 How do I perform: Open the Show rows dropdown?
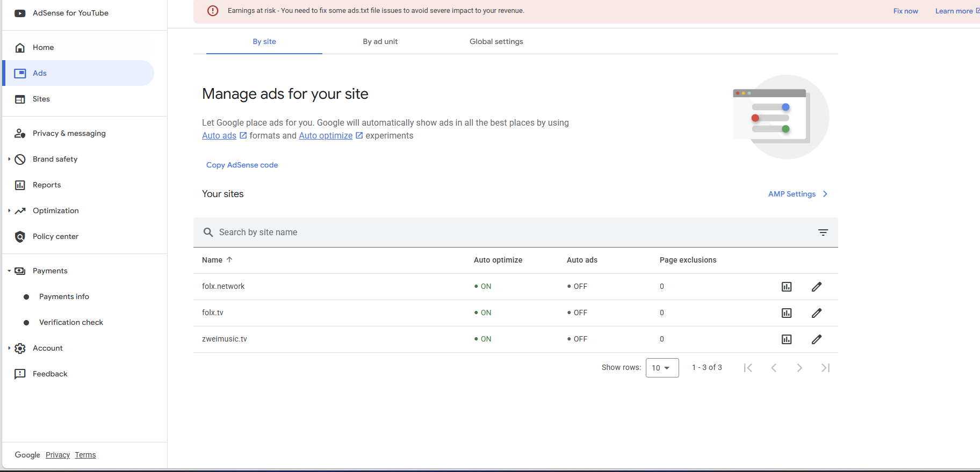pos(662,368)
